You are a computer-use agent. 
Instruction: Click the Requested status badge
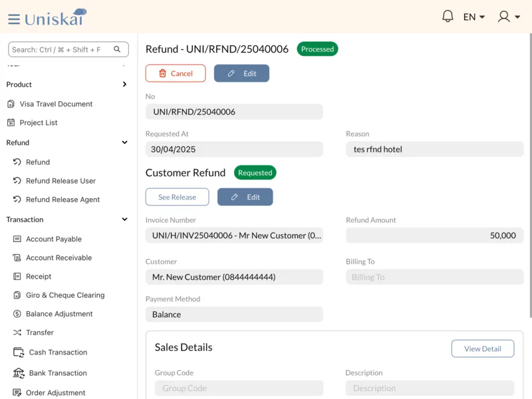(255, 173)
